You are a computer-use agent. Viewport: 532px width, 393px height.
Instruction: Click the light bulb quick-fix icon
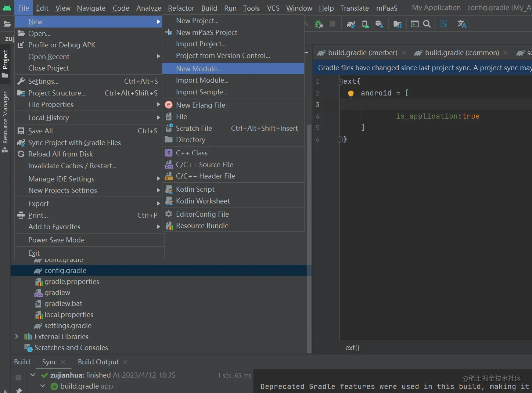(x=351, y=94)
